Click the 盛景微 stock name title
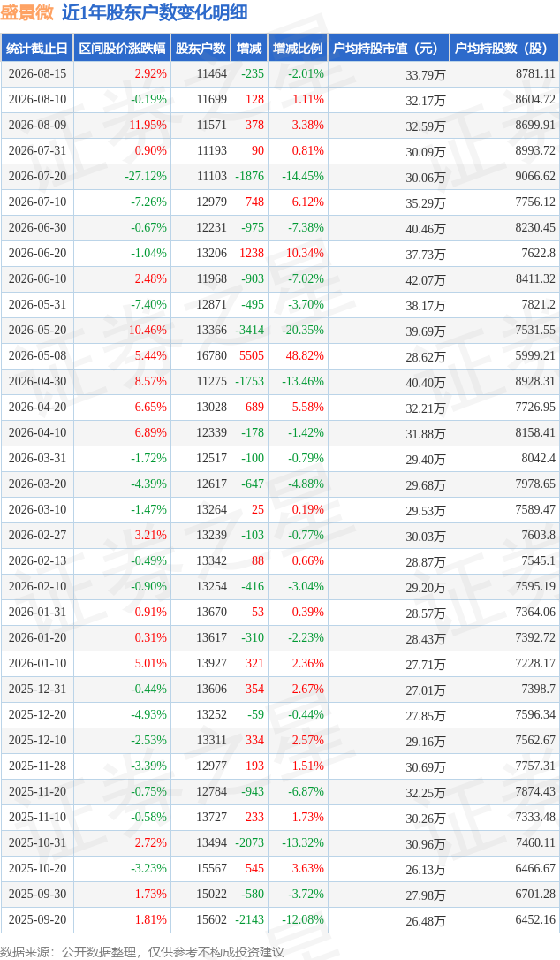The image size is (560, 960). point(27,12)
